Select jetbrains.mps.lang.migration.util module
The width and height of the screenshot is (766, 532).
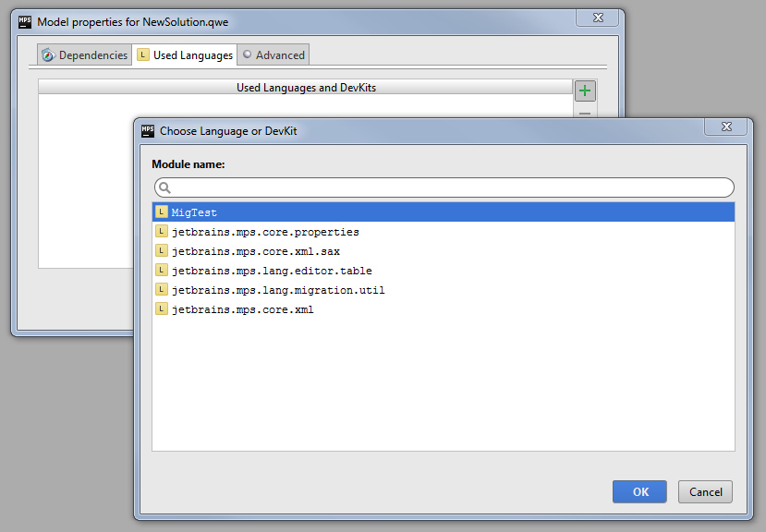(x=277, y=290)
